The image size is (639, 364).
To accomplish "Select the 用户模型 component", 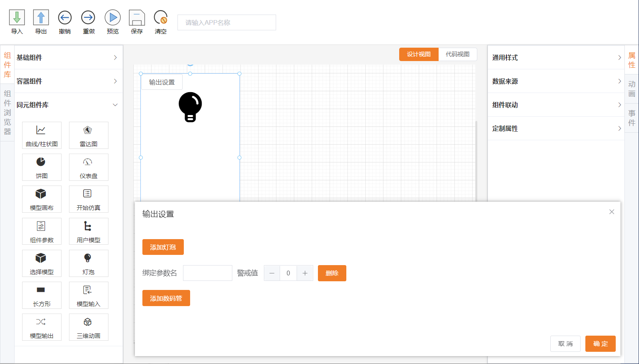I will click(x=88, y=231).
